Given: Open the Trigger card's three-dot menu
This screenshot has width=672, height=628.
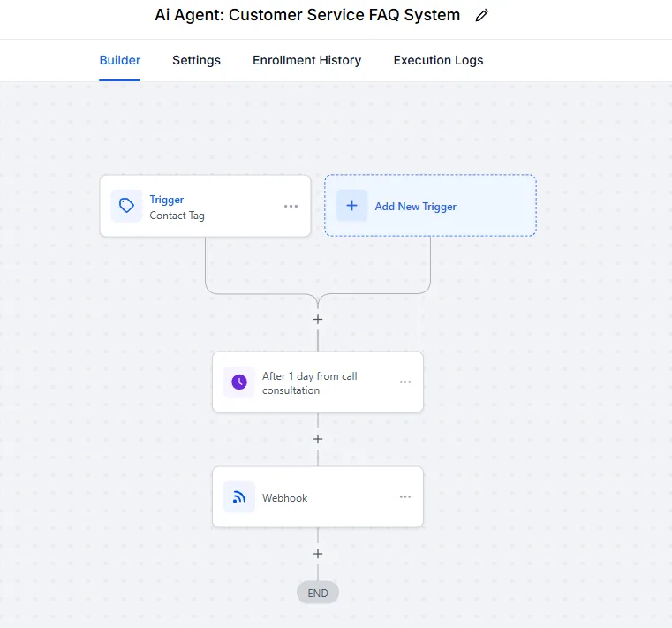Looking at the screenshot, I should [291, 206].
